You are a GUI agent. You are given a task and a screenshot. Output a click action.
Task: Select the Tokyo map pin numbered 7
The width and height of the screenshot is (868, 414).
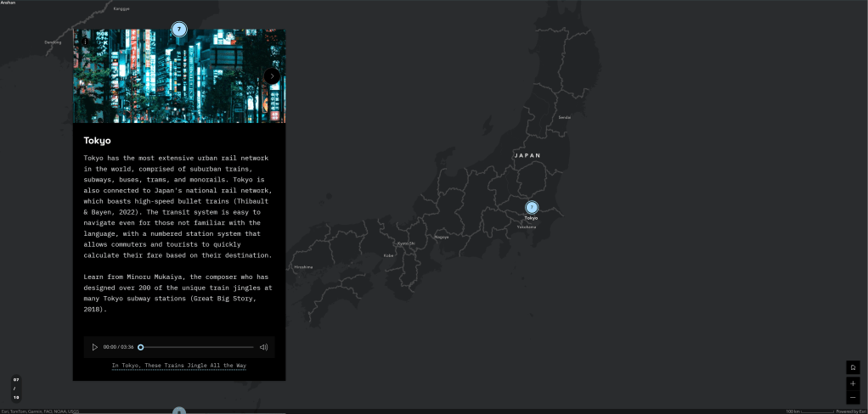(532, 207)
